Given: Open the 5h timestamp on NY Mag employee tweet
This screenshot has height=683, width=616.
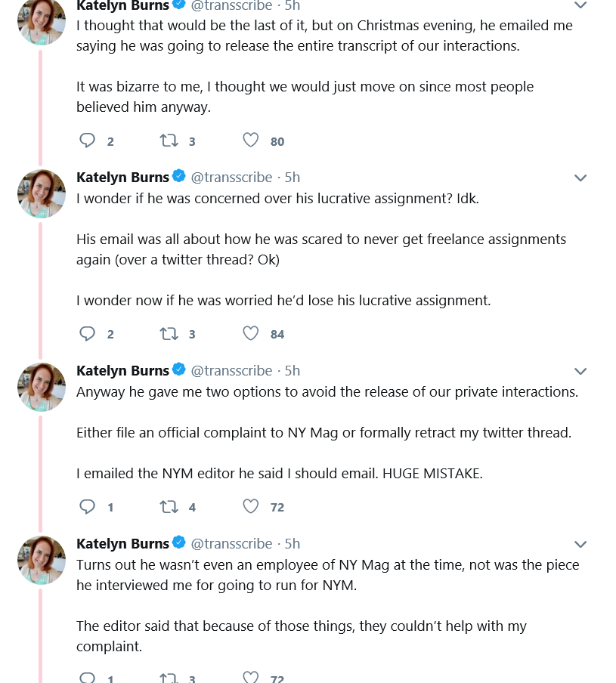Looking at the screenshot, I should tap(293, 544).
